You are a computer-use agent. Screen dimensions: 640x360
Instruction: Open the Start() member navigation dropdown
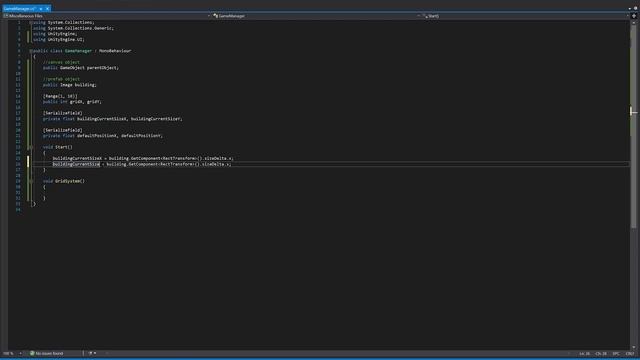(526, 16)
